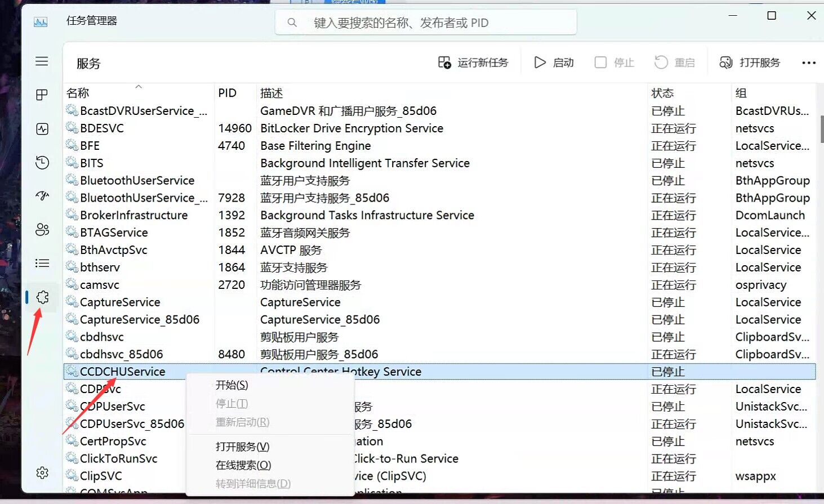Click the highlighted Services page icon
This screenshot has height=504, width=824.
41,297
